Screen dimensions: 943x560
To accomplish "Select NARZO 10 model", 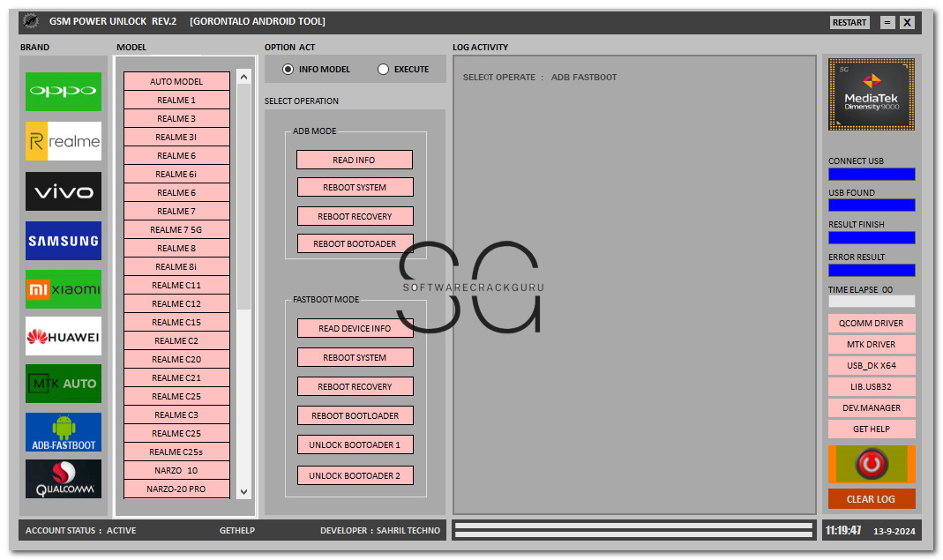I will pos(176,470).
